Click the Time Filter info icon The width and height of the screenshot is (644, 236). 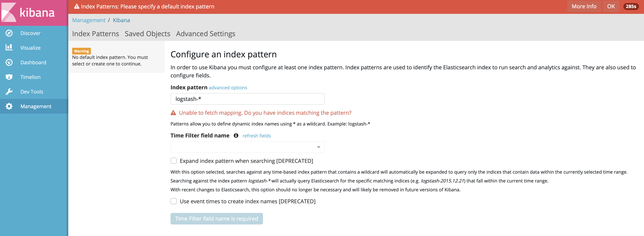pyautogui.click(x=236, y=136)
